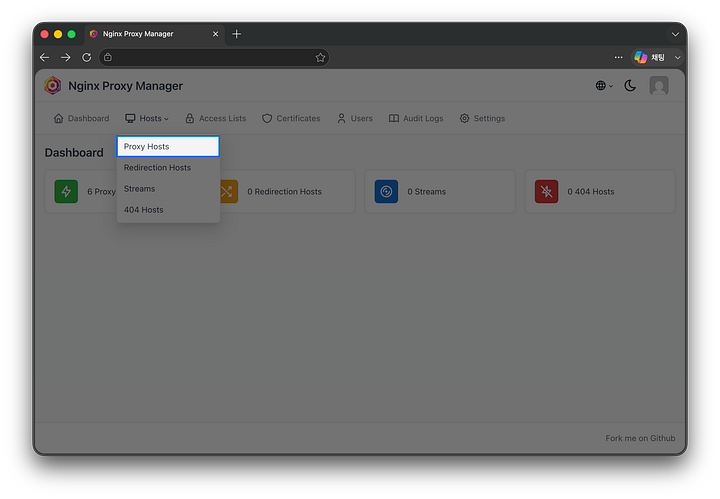Expand the chevron beside the Copilot button

point(677,57)
